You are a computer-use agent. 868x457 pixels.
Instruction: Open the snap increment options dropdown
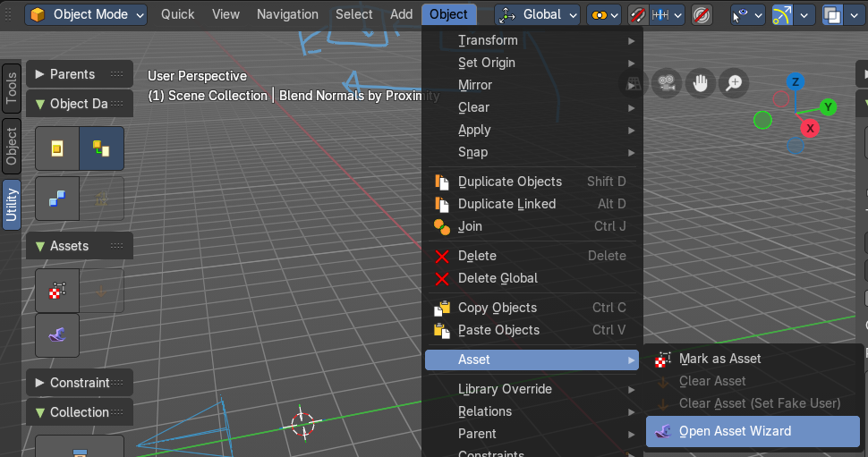[x=667, y=15]
